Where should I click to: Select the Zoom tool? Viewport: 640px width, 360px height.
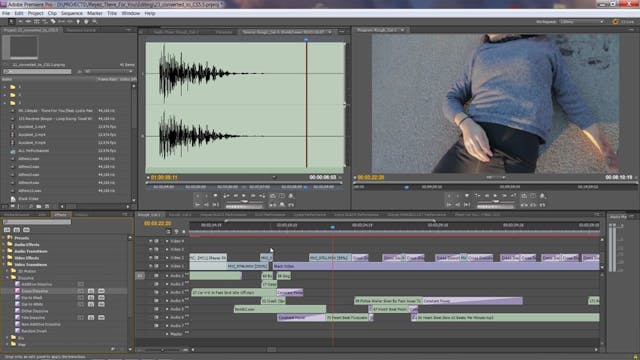pyautogui.click(x=94, y=22)
